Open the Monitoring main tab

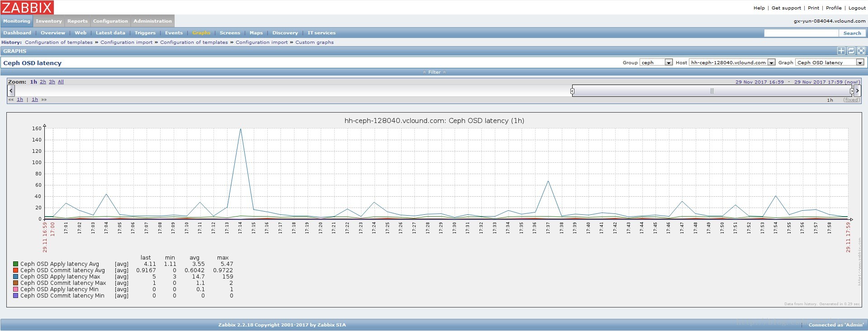click(17, 21)
